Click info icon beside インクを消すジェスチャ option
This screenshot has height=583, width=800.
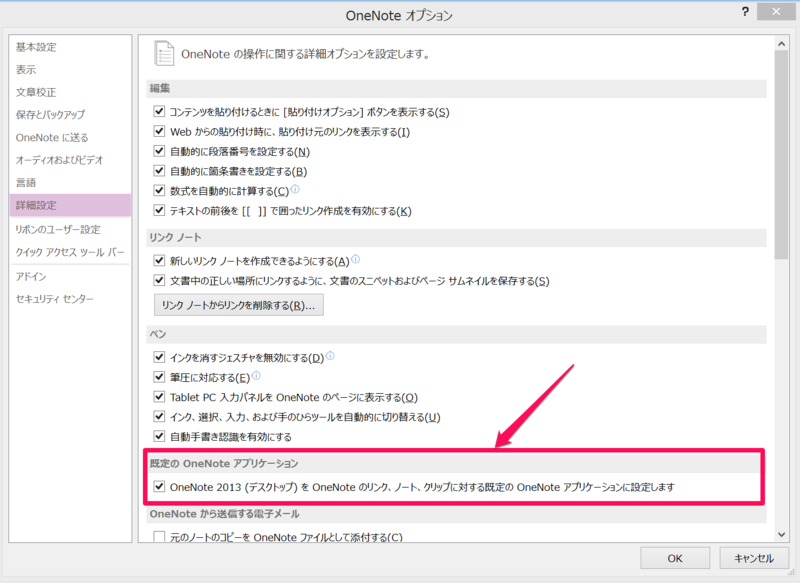pyautogui.click(x=330, y=356)
